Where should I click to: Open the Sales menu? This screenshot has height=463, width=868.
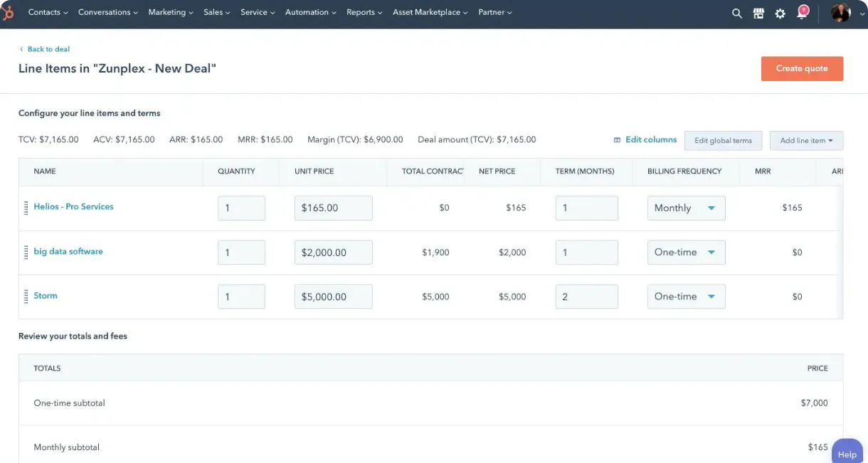point(216,12)
